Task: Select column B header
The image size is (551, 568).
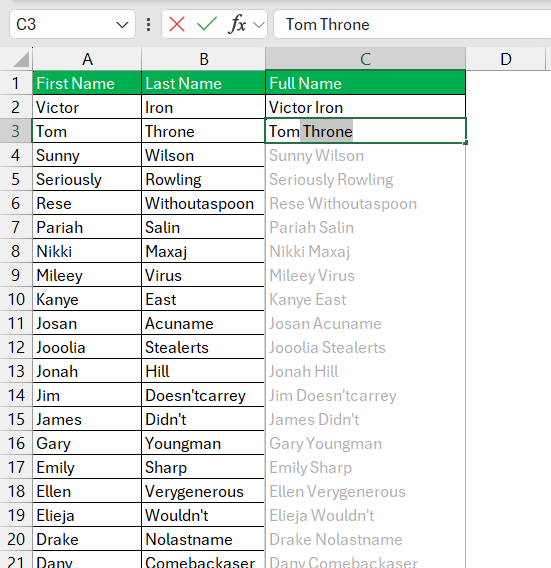Action: click(204, 59)
